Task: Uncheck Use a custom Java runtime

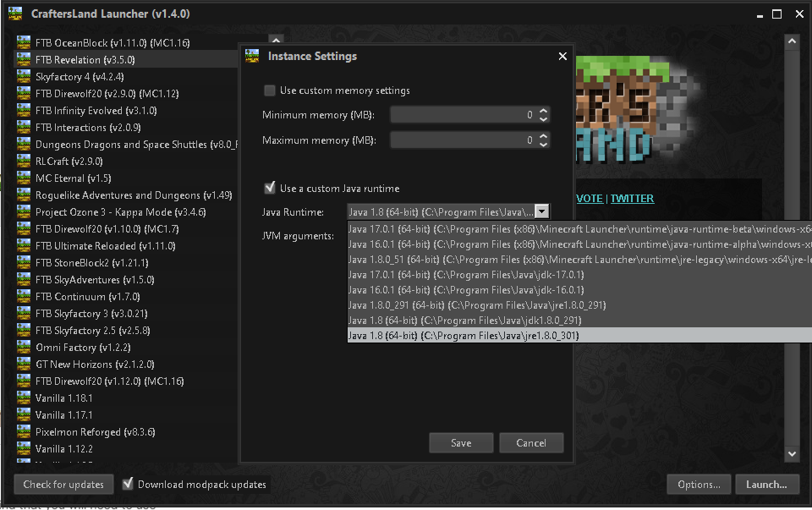Action: [270, 188]
